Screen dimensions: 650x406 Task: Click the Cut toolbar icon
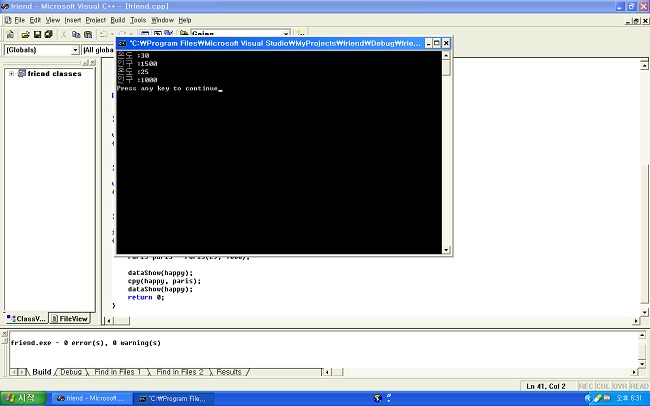pos(63,34)
